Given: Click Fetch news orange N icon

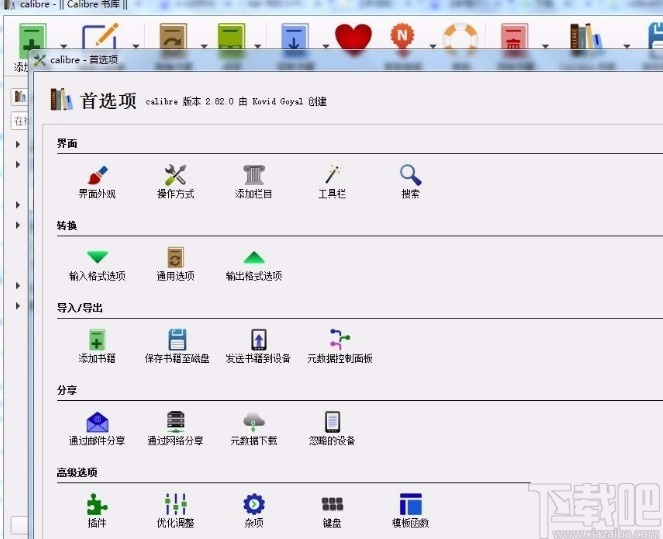Looking at the screenshot, I should coord(402,36).
